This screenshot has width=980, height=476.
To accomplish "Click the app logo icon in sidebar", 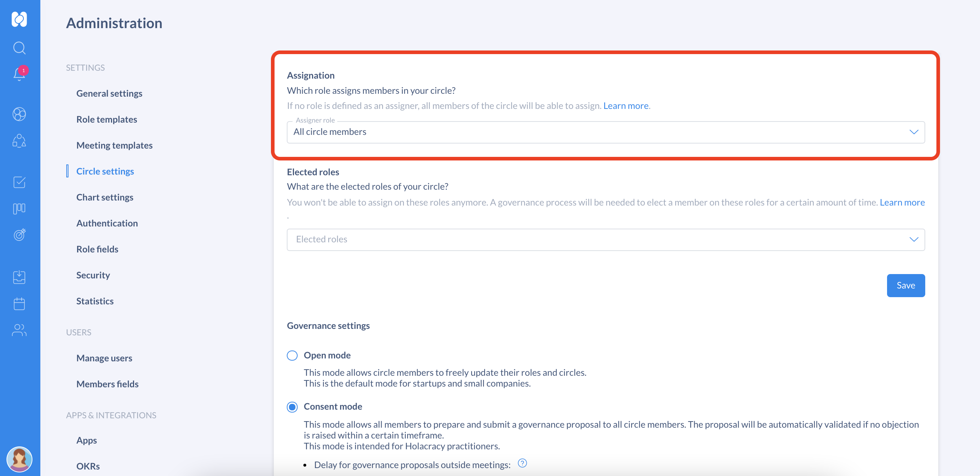I will click(19, 19).
